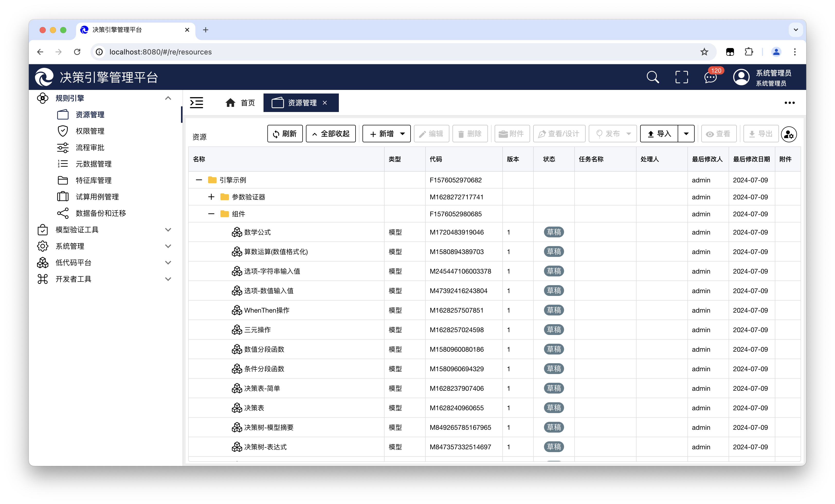Open user settings icon in toolbar
This screenshot has width=835, height=504.
coord(788,134)
